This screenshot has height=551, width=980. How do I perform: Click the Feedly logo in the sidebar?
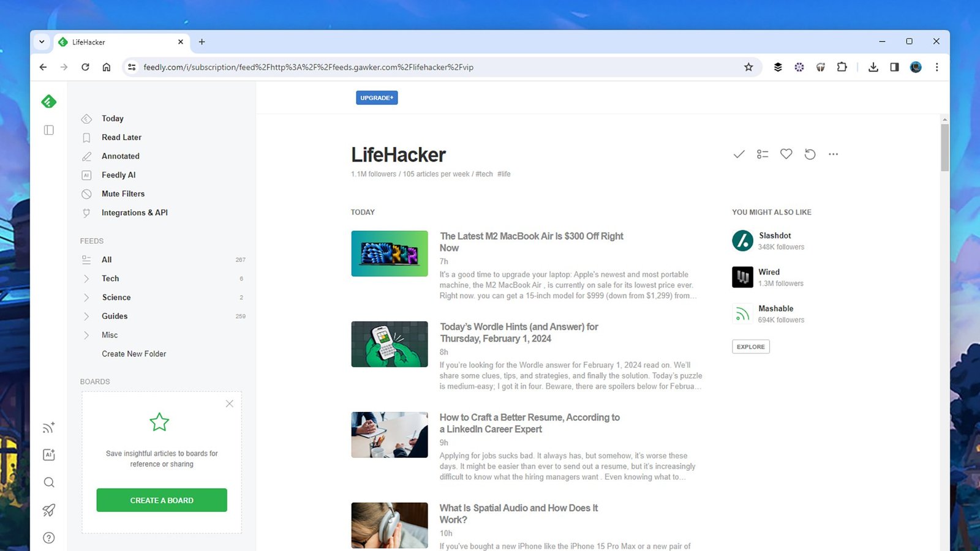coord(49,102)
